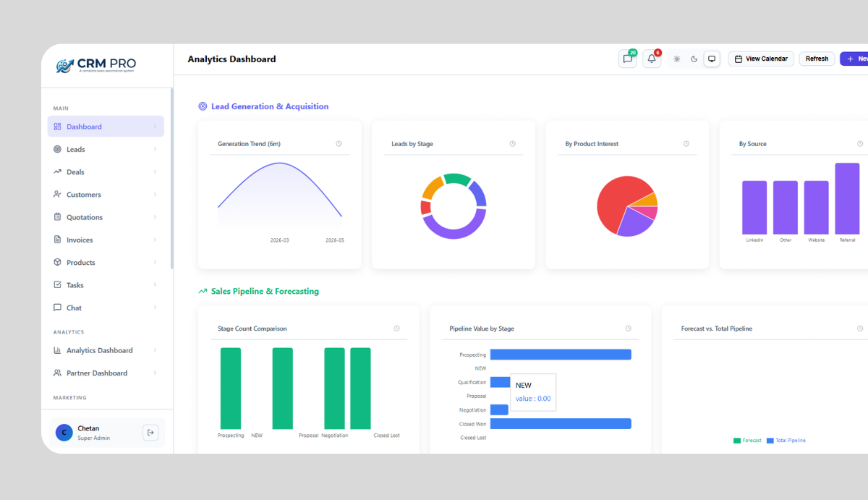Expand the Leads chevron
This screenshot has width=868, height=500.
[155, 149]
